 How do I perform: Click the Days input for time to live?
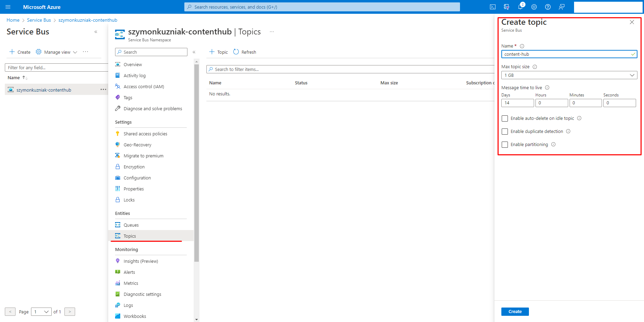click(x=518, y=103)
